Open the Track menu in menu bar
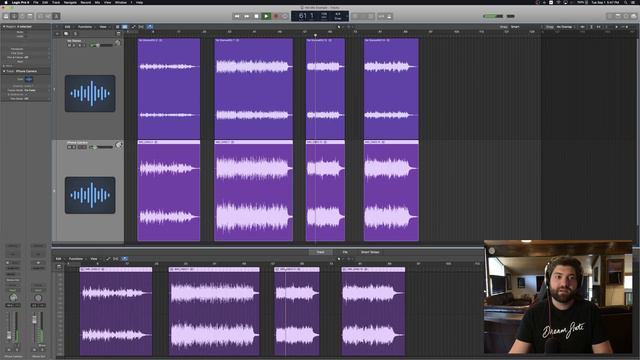Viewport: 640px width, 360px height. (x=56, y=2)
